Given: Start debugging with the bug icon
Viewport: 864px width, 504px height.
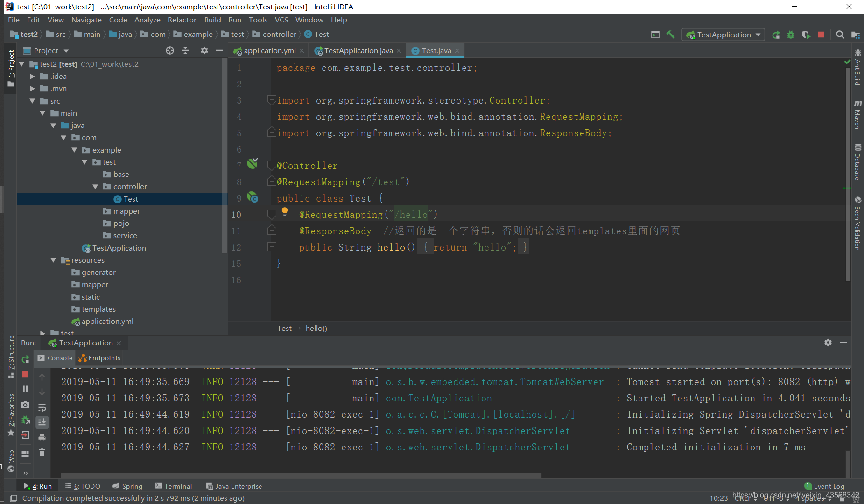Looking at the screenshot, I should [x=791, y=35].
